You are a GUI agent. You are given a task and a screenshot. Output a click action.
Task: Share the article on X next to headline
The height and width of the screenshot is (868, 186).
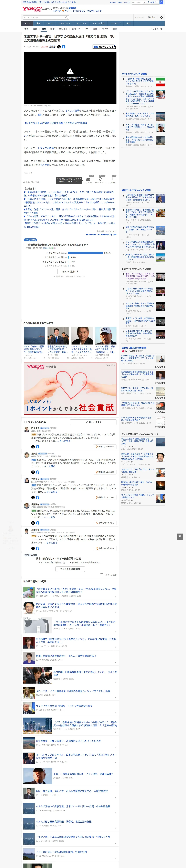[59, 47]
